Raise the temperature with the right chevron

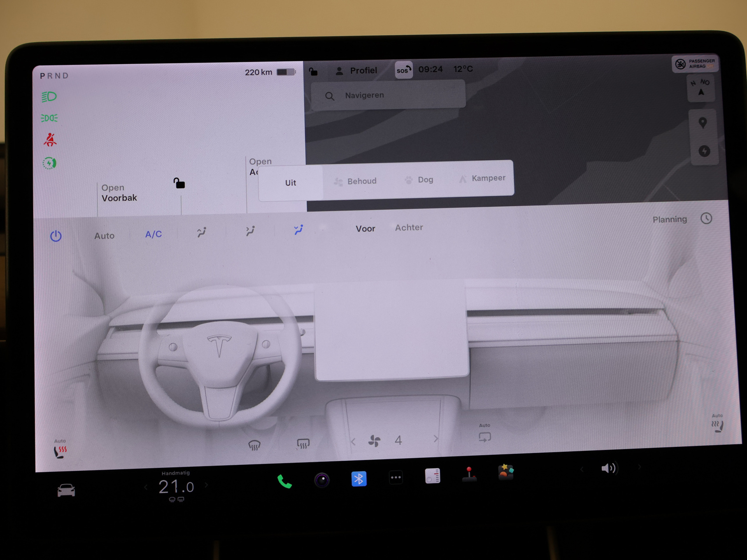point(207,485)
